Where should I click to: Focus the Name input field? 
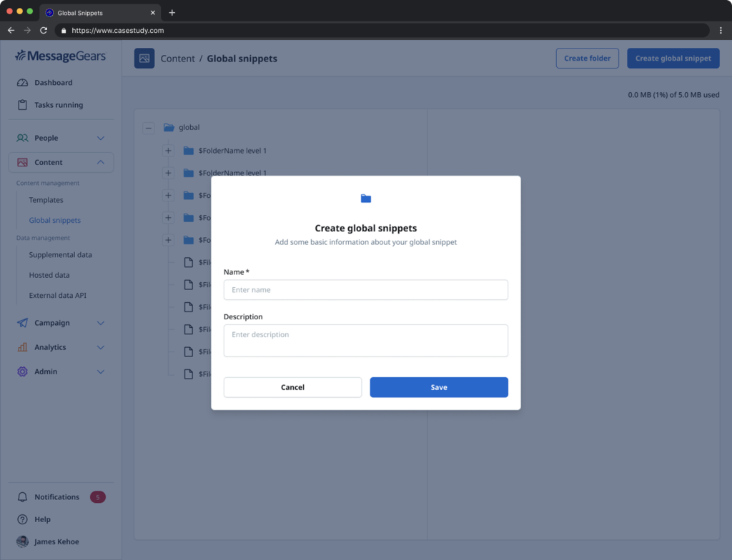(x=365, y=290)
